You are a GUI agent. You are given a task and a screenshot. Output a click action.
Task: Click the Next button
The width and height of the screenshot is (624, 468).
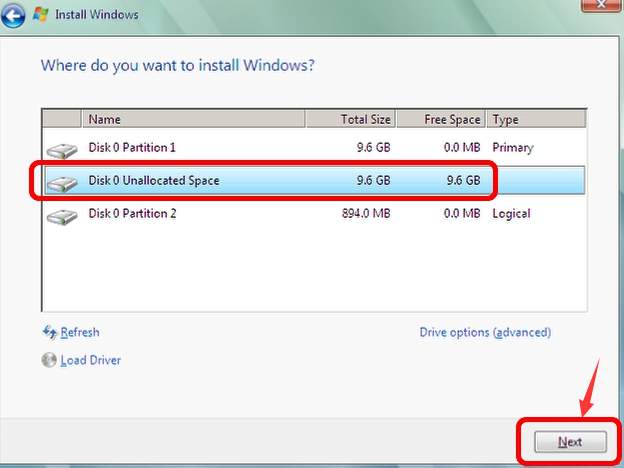[x=570, y=442]
